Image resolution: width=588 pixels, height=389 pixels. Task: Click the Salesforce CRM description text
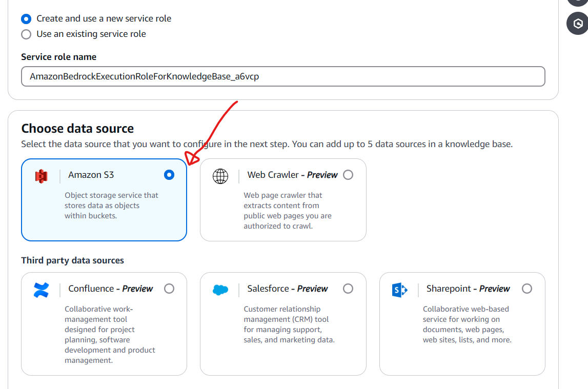click(x=289, y=324)
